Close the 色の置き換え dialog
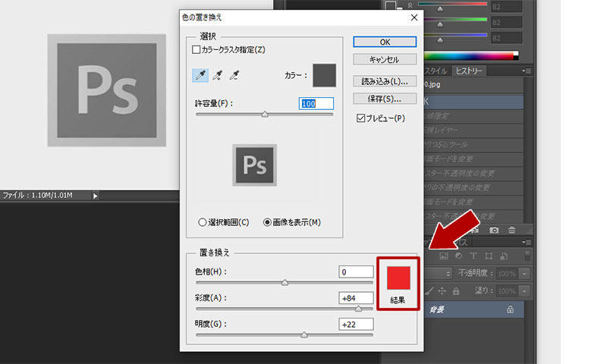 [x=414, y=17]
